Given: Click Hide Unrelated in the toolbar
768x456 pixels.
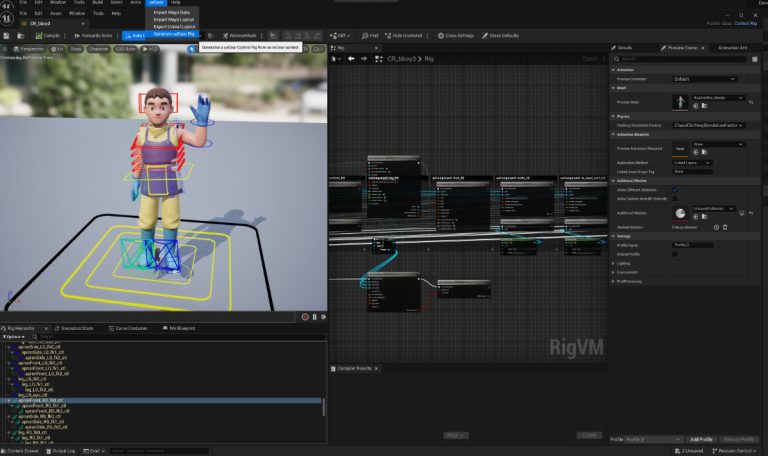Looking at the screenshot, I should pyautogui.click(x=403, y=35).
